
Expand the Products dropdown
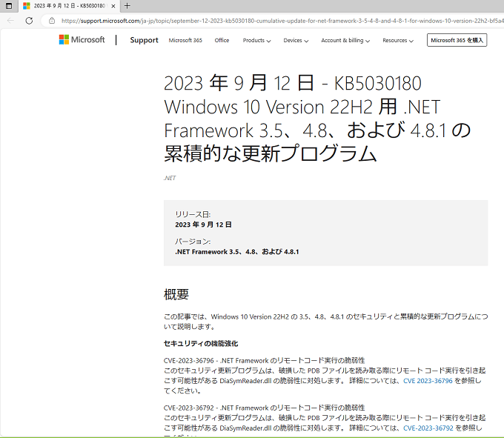pyautogui.click(x=257, y=41)
